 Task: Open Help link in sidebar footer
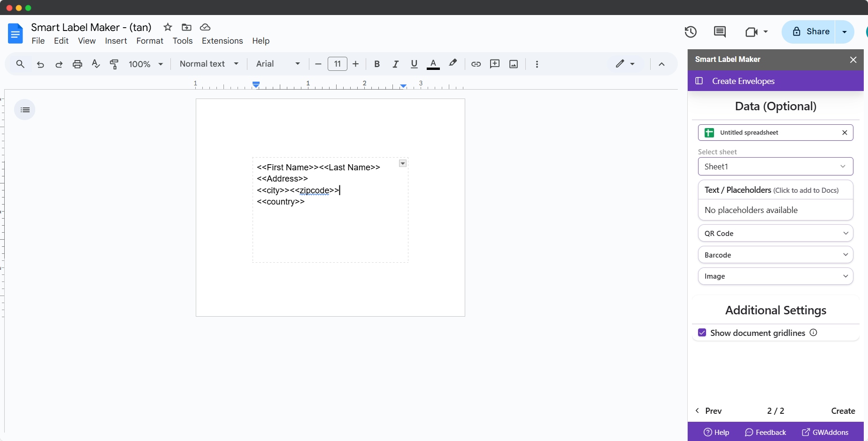tap(716, 433)
